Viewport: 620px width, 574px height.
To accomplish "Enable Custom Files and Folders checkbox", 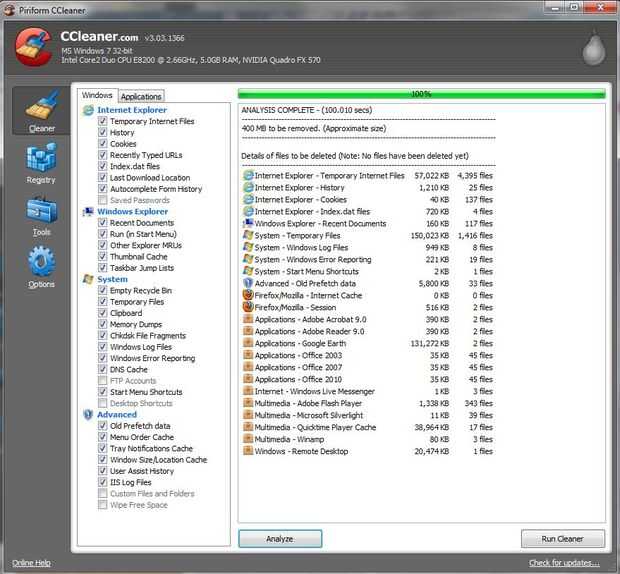I will pyautogui.click(x=103, y=493).
